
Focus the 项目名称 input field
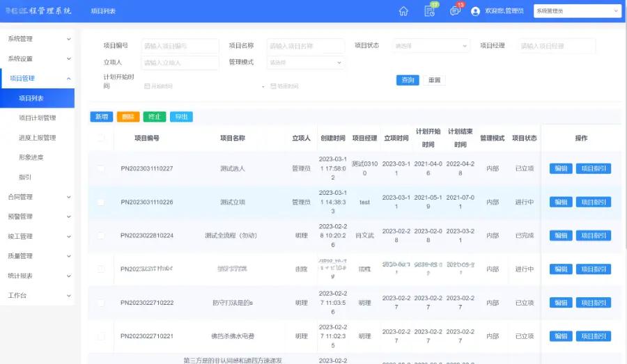pyautogui.click(x=306, y=46)
